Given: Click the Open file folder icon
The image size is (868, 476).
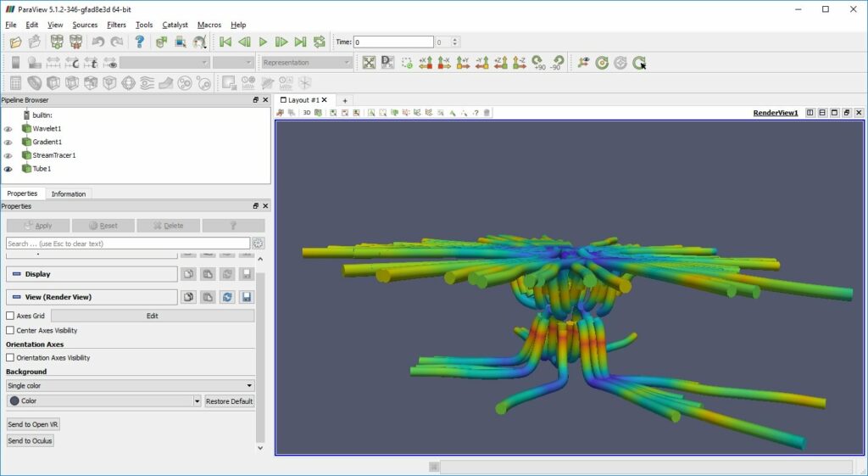Looking at the screenshot, I should [x=15, y=42].
